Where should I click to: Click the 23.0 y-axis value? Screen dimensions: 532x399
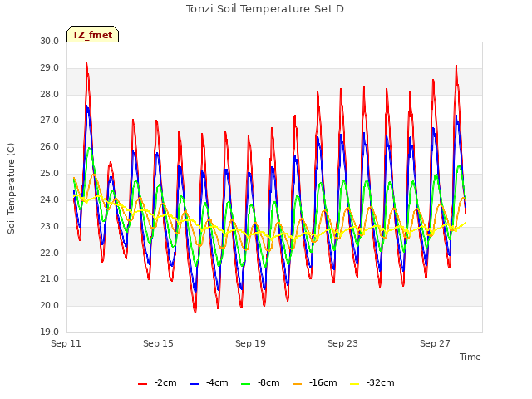[x=50, y=226]
